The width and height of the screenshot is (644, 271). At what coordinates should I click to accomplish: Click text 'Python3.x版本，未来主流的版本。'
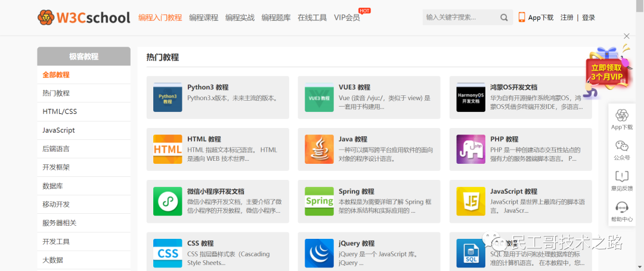(x=233, y=98)
